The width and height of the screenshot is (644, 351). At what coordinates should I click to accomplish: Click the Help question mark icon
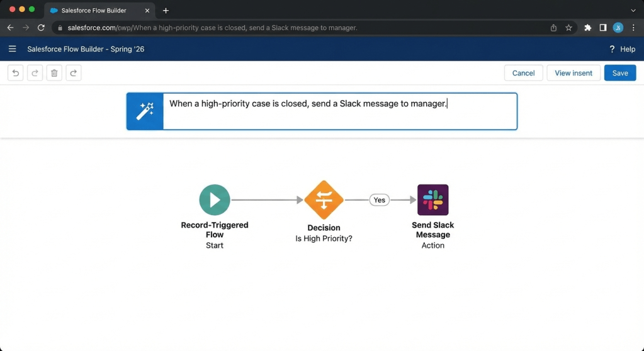point(612,49)
